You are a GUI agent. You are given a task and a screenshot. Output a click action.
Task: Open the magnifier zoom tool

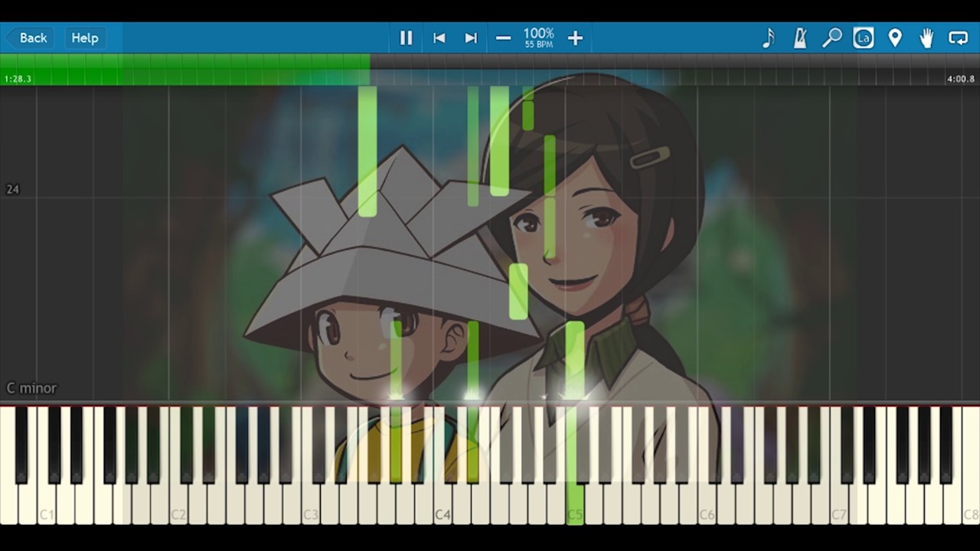831,37
